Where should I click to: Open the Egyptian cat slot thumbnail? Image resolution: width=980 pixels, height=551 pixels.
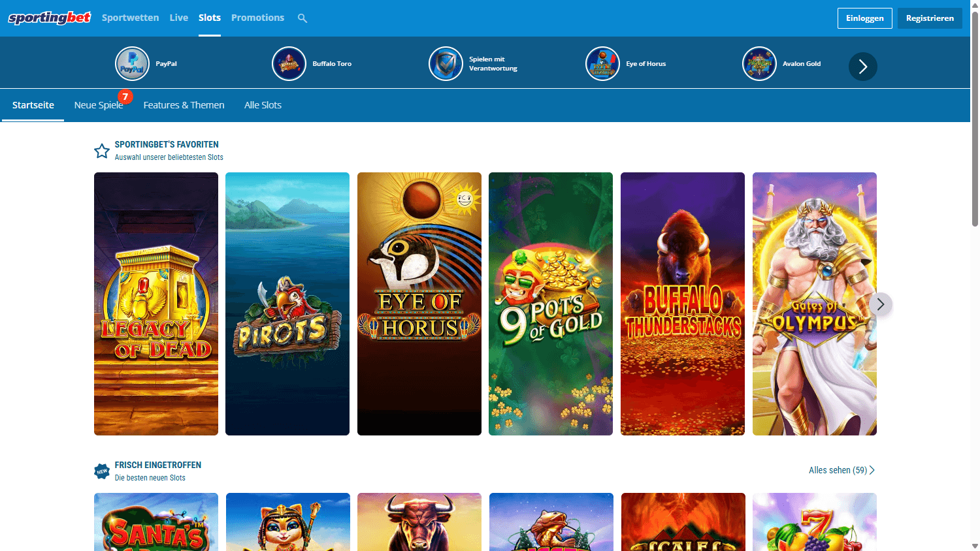click(288, 522)
